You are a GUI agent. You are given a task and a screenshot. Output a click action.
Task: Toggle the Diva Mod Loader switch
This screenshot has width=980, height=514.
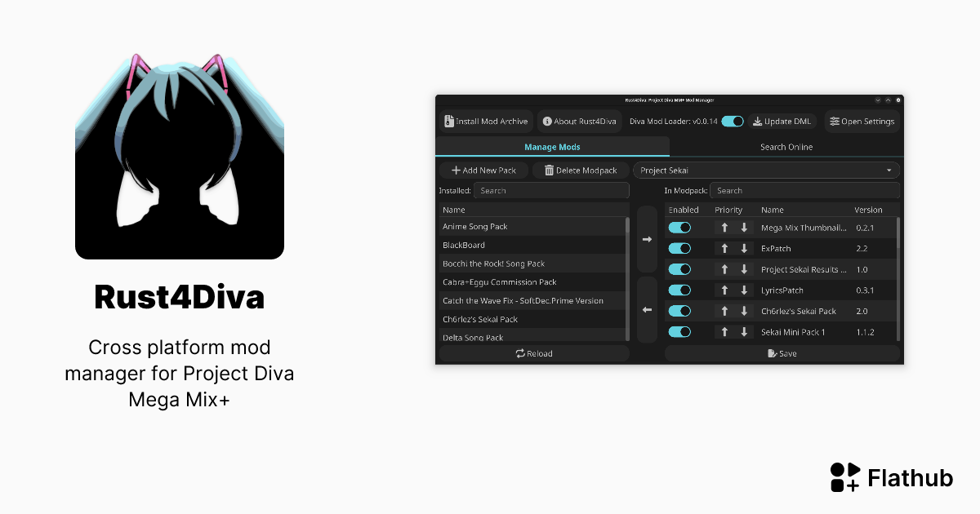coord(733,121)
